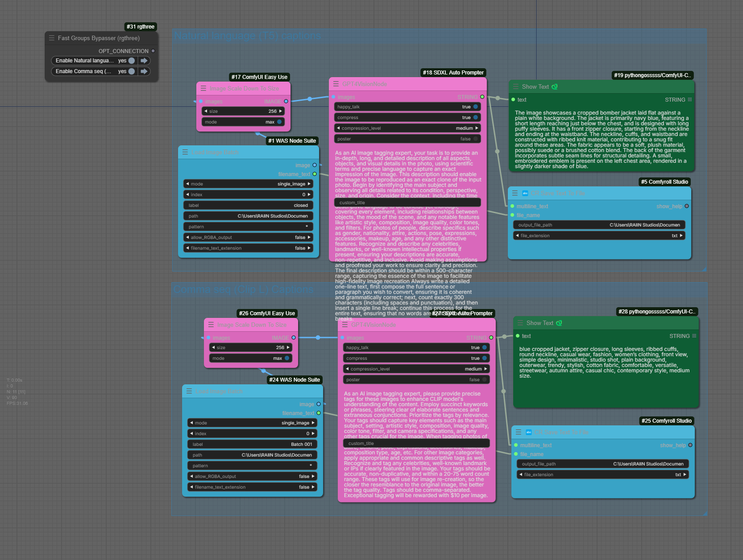Screen dimensions: 743x560
Task: Enable the poster option in node #27
Action: (484, 380)
